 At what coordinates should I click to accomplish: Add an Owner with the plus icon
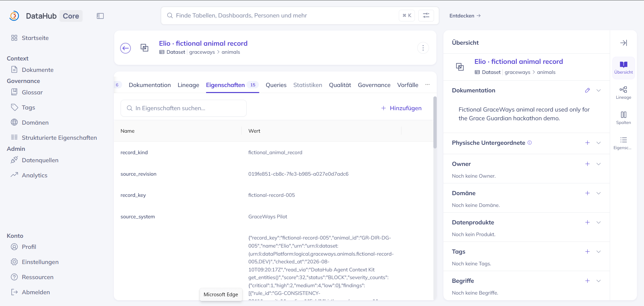click(587, 164)
